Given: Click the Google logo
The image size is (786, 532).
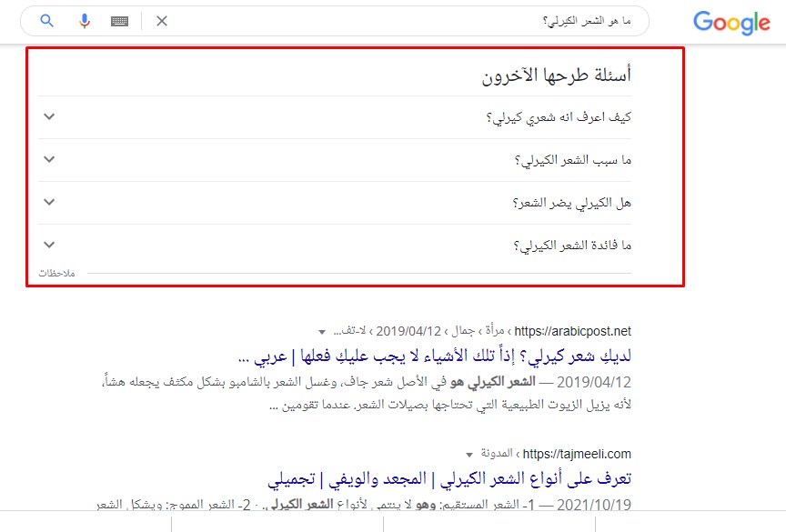Looking at the screenshot, I should click(731, 23).
